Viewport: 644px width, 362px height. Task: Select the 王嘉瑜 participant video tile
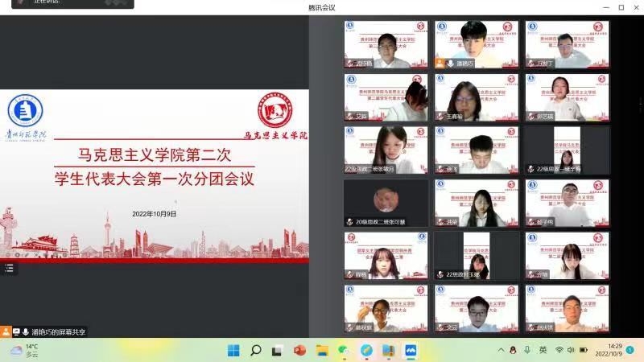point(477,97)
